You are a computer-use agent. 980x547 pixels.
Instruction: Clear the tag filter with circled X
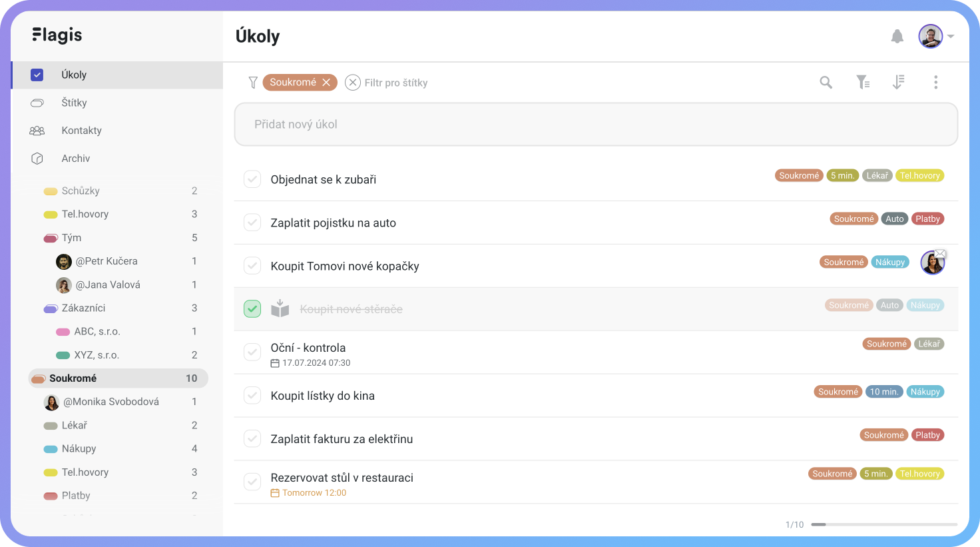coord(353,83)
